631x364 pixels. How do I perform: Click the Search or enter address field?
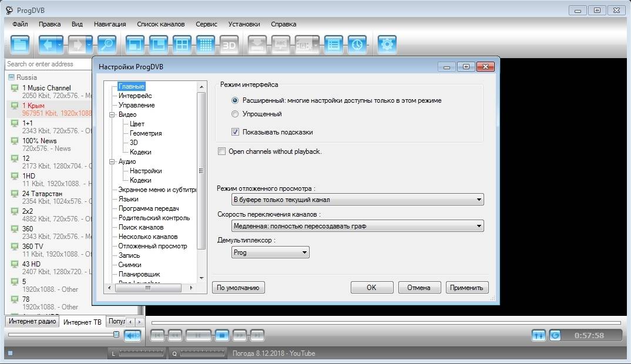coord(49,64)
